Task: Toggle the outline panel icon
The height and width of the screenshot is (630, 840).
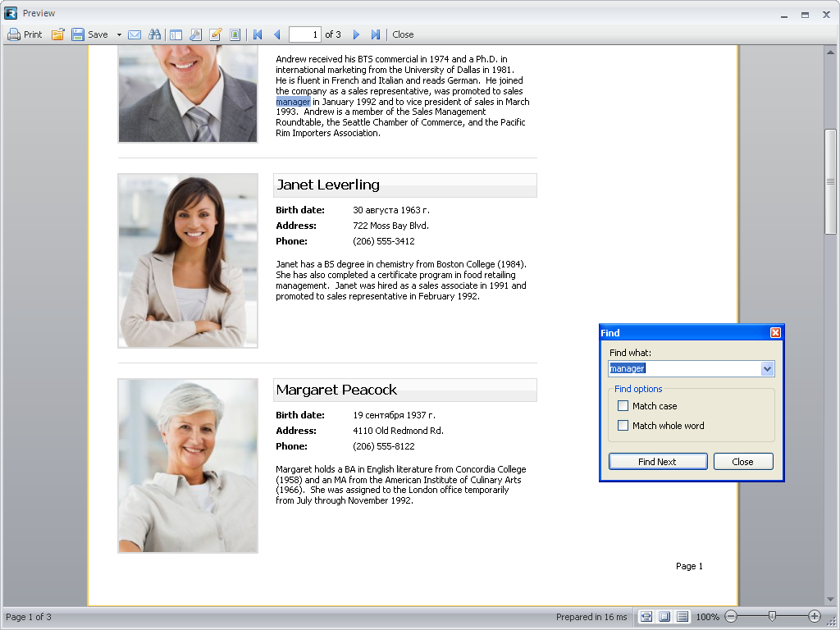Action: [176, 34]
